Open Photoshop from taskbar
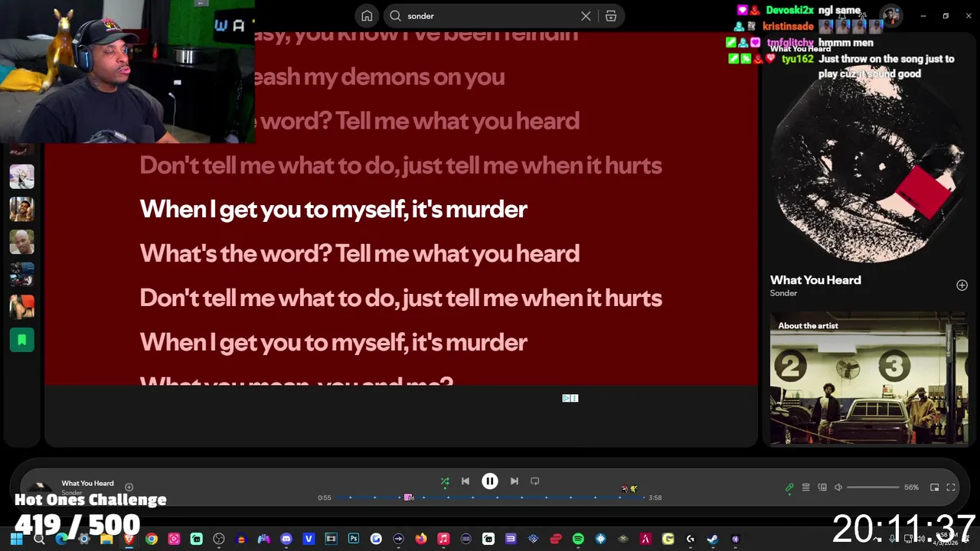The image size is (980, 551). tap(353, 539)
